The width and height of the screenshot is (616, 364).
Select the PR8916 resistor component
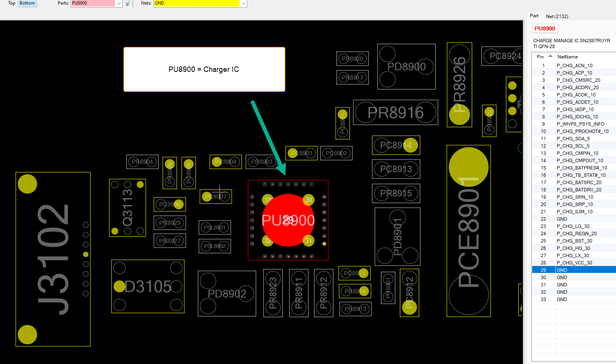[x=396, y=112]
